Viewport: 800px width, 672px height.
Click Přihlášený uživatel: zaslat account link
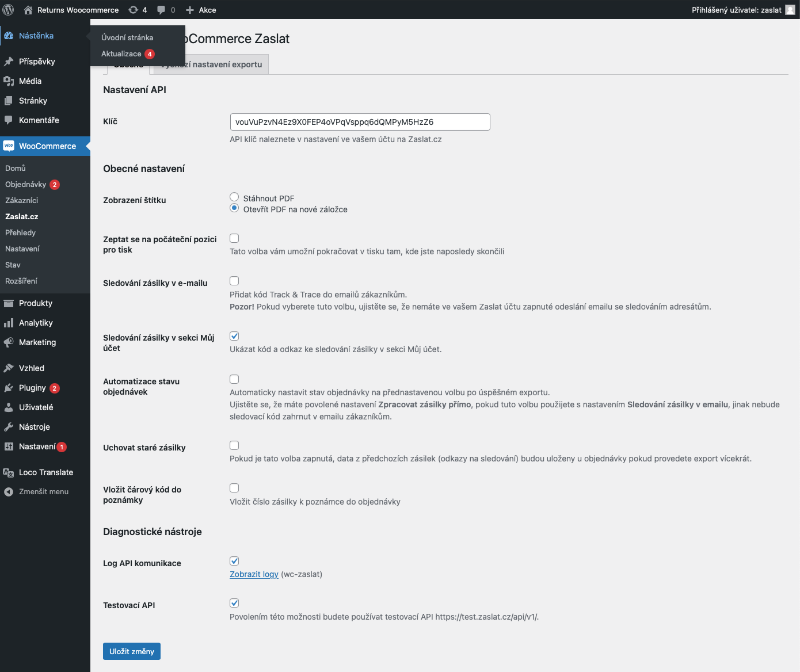(x=737, y=10)
